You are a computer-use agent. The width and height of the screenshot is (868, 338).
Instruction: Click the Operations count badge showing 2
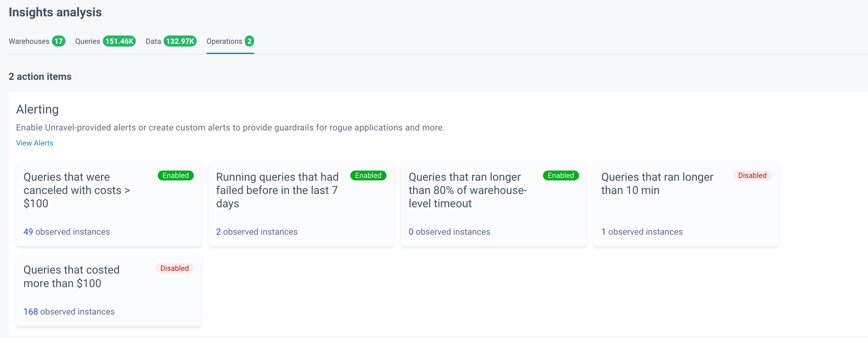coord(249,41)
